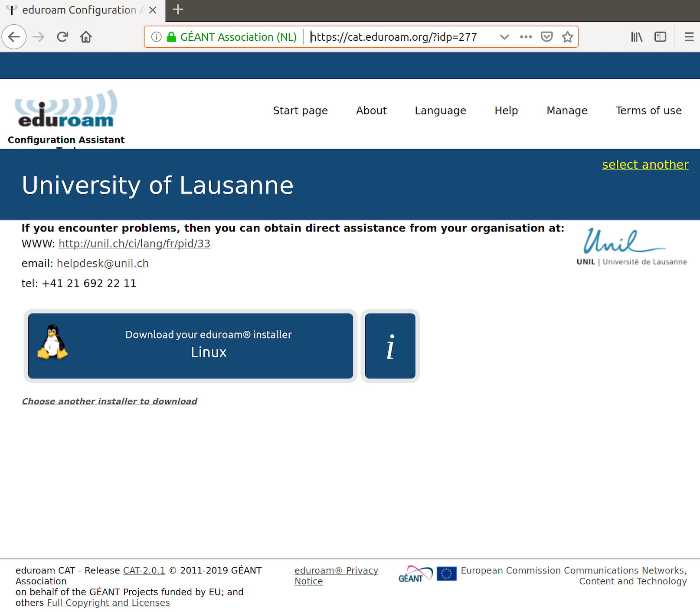
Task: Click the Download Linux installer button
Action: (190, 345)
